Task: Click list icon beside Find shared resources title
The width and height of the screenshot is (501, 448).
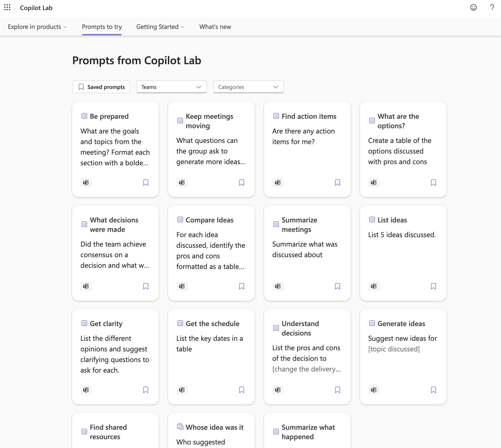Action: click(84, 432)
